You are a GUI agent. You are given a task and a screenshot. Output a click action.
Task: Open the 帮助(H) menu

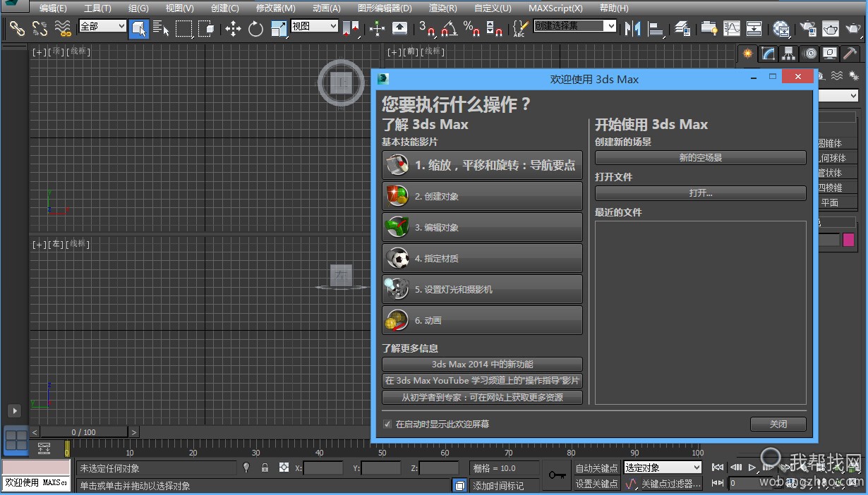(x=613, y=8)
